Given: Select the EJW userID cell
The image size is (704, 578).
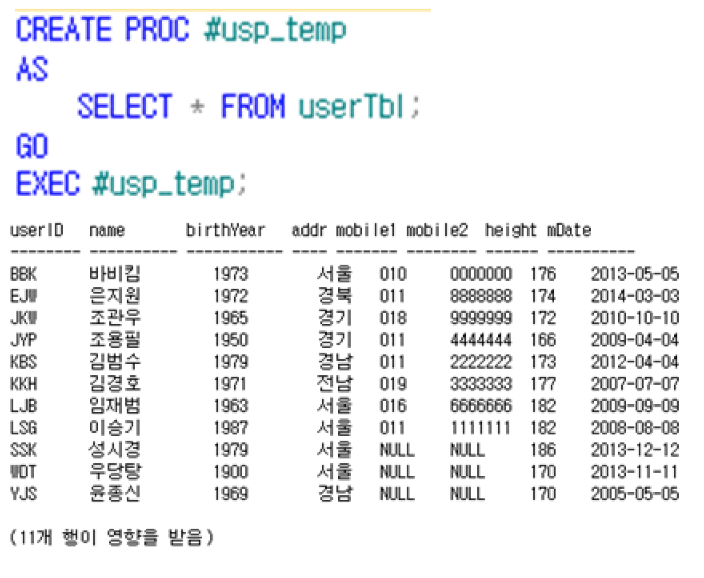Looking at the screenshot, I should click(23, 296).
